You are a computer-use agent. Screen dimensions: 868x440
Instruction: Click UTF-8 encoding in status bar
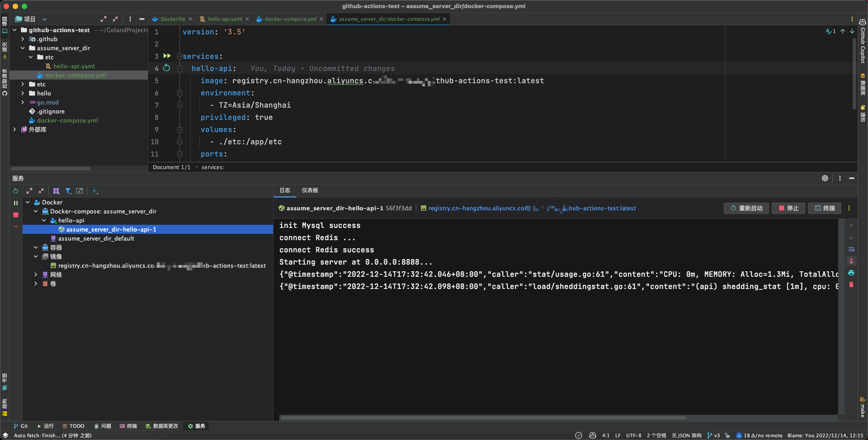pos(633,435)
